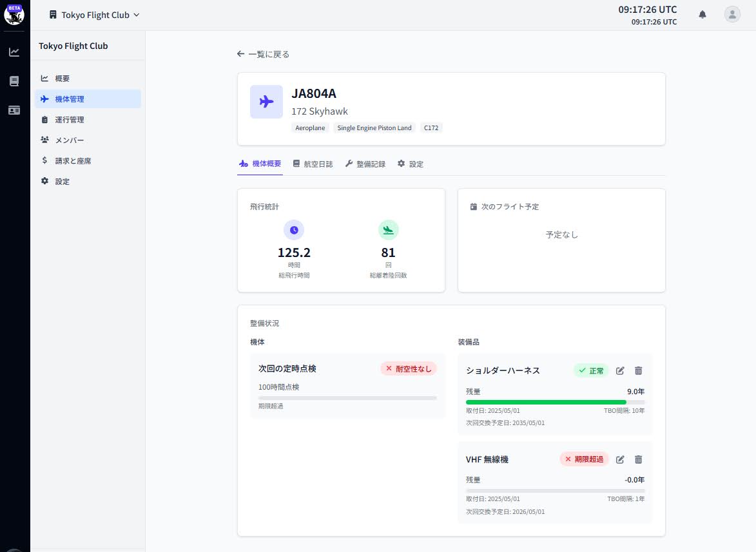
Task: Delete the ショルダーハーネス equipment entry
Action: (x=638, y=370)
